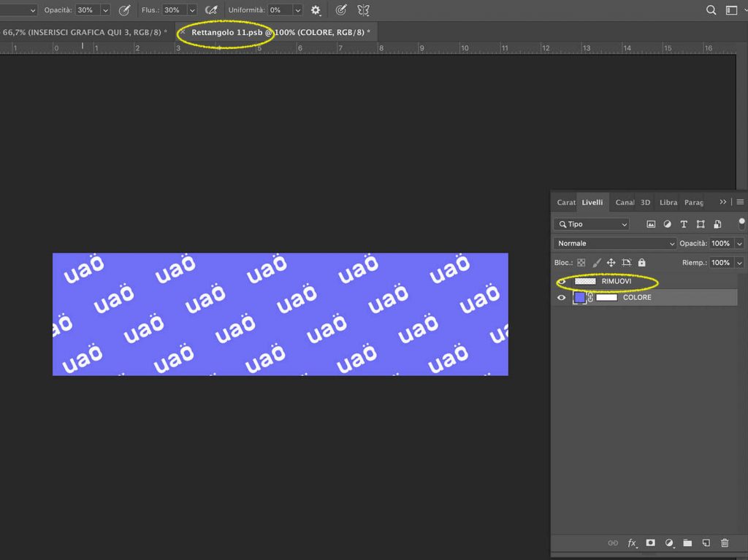Open the Layers panel hamburger menu
This screenshot has width=748, height=560.
[740, 202]
